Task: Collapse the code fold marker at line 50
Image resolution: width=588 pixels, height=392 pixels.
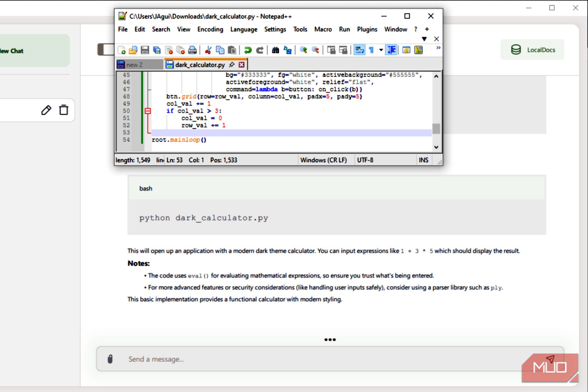Action: 148,111
